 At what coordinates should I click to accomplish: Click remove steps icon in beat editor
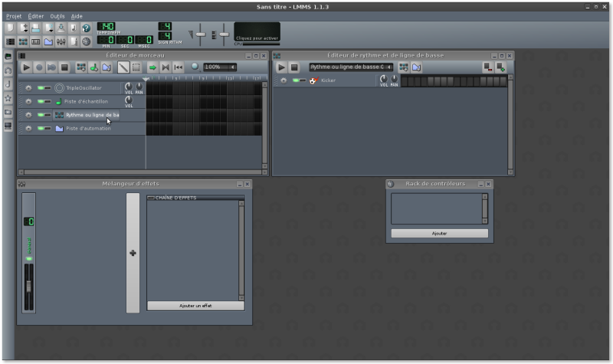pyautogui.click(x=487, y=67)
